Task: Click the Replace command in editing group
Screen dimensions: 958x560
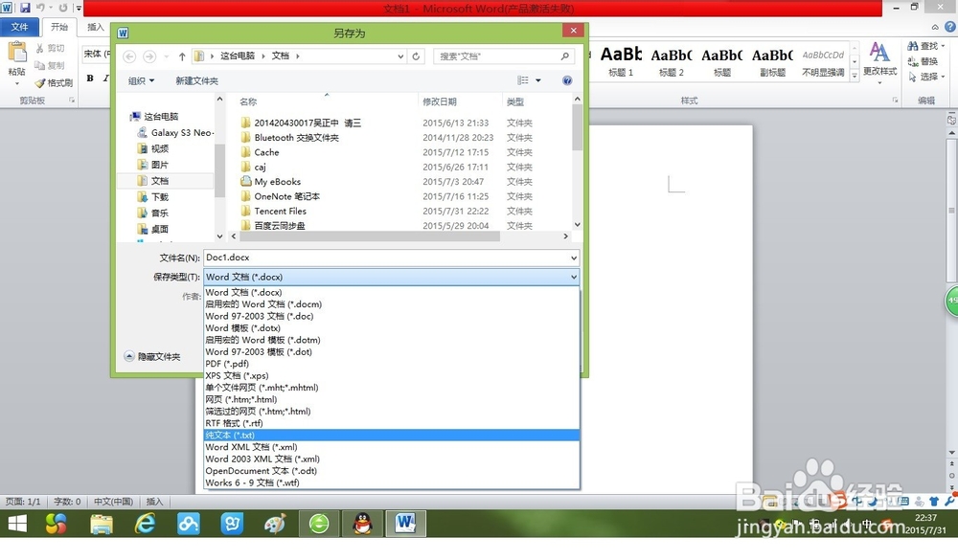Action: pyautogui.click(x=923, y=61)
